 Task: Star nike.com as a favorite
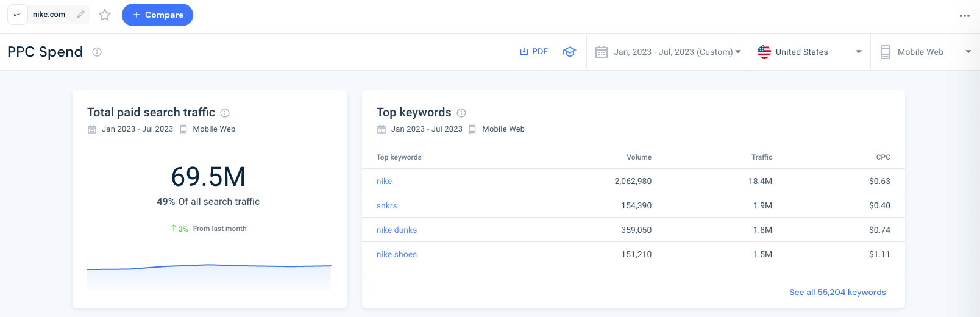click(x=105, y=15)
